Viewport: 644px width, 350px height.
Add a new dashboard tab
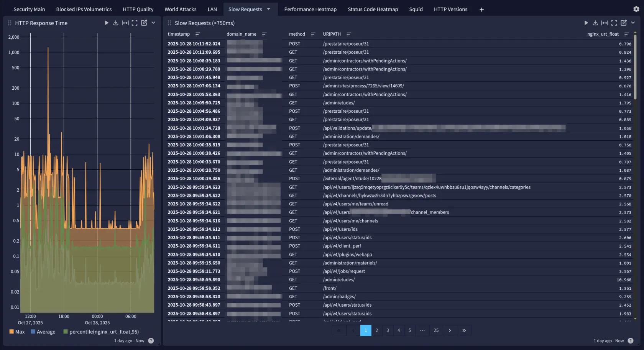pyautogui.click(x=481, y=10)
